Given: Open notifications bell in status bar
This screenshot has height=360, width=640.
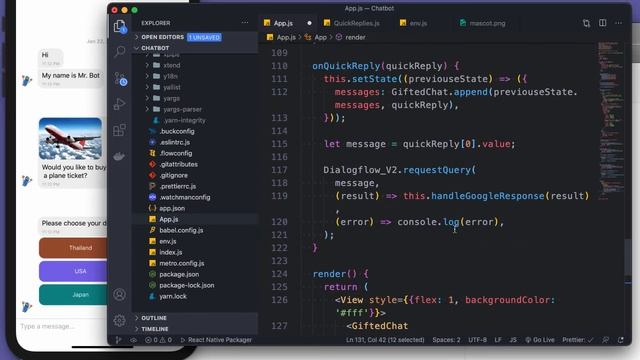Looking at the screenshot, I should tap(621, 340).
